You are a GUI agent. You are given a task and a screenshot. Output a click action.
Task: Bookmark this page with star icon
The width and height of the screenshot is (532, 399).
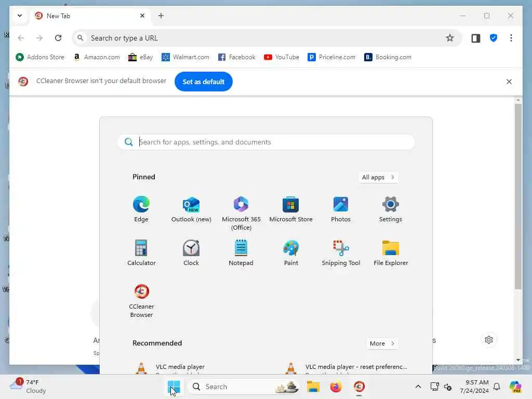pyautogui.click(x=449, y=38)
